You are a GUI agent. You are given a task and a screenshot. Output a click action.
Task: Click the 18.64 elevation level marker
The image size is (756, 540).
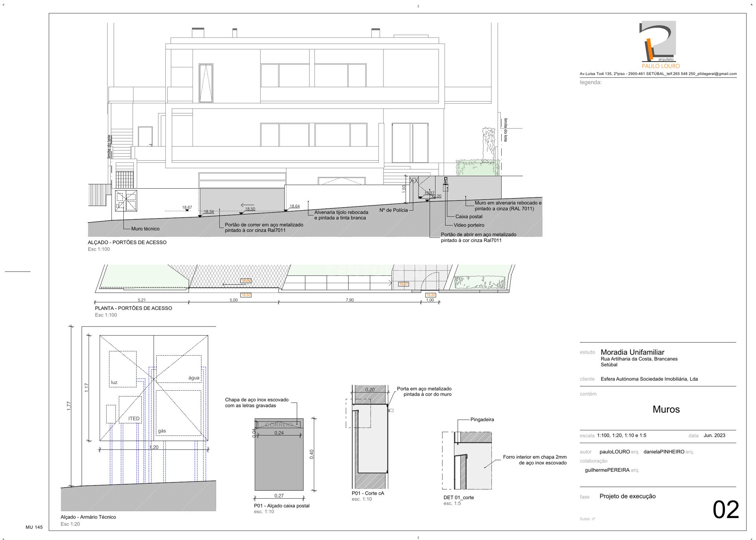click(x=295, y=206)
